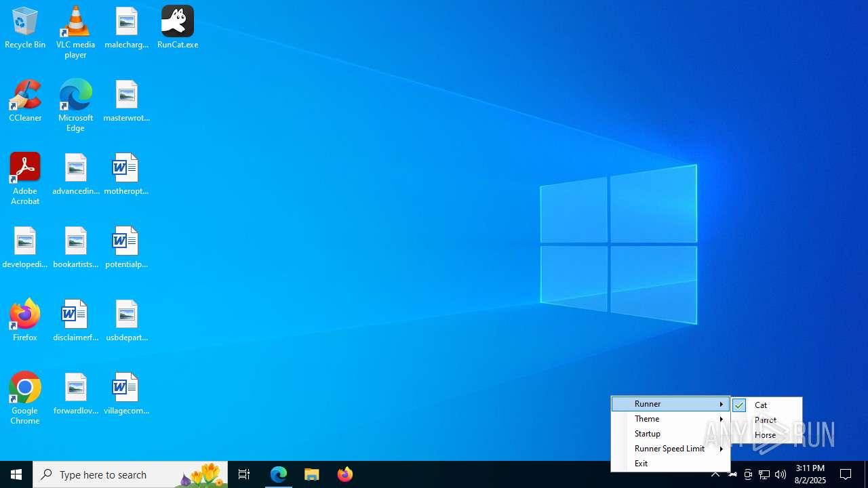Select the motheropt... Word document
This screenshot has height=488, width=868.
[x=127, y=175]
